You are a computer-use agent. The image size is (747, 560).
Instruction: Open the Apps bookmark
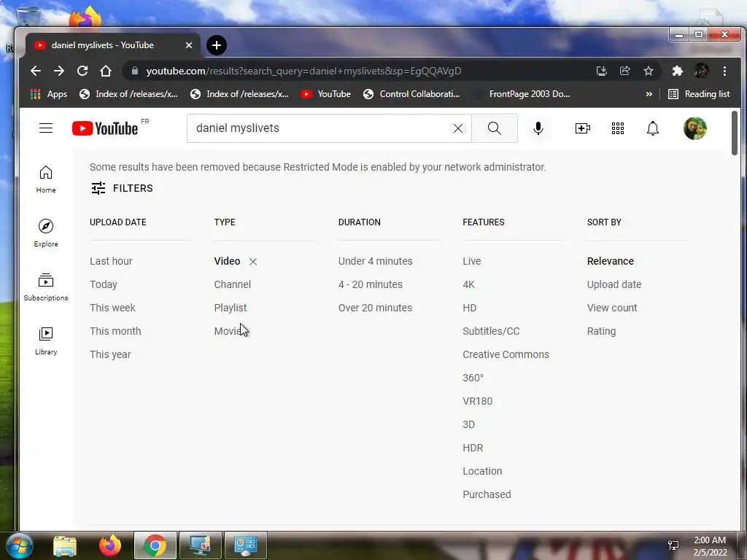pos(49,94)
